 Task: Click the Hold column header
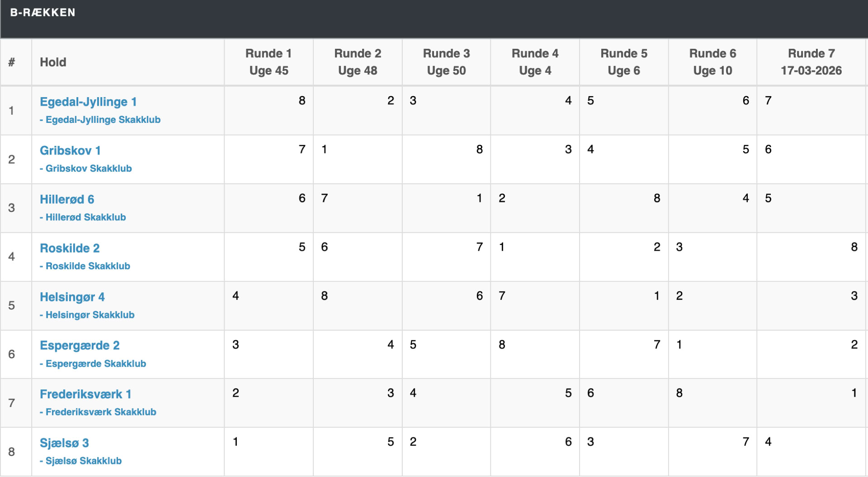(x=53, y=62)
